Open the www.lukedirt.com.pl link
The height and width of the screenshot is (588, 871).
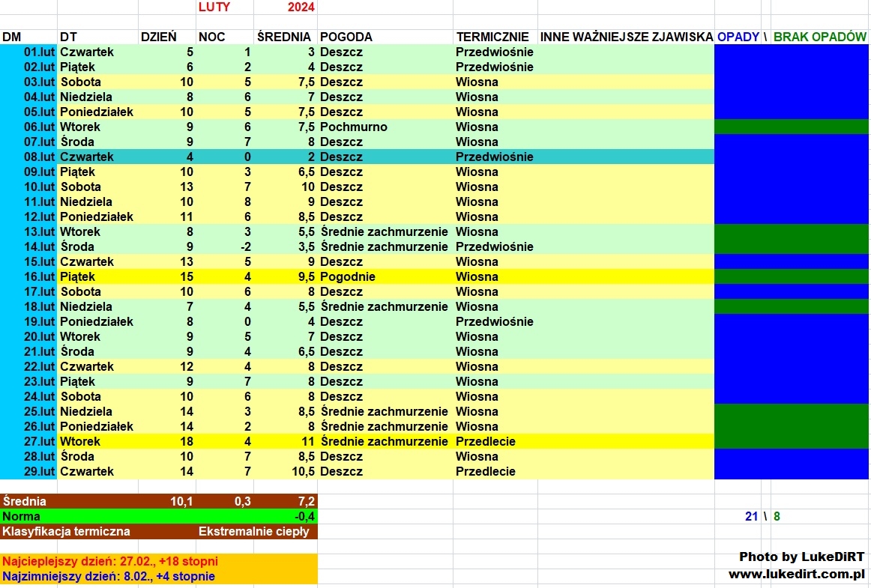pos(796,574)
